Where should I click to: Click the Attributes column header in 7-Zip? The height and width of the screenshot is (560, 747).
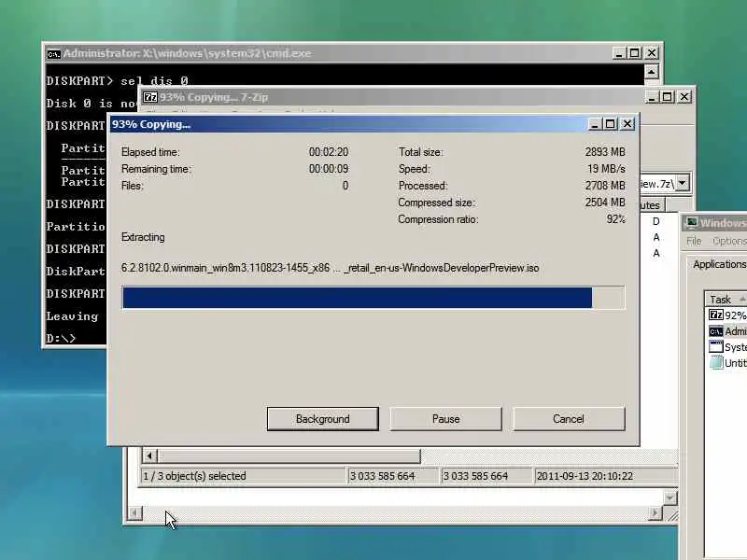(x=652, y=205)
